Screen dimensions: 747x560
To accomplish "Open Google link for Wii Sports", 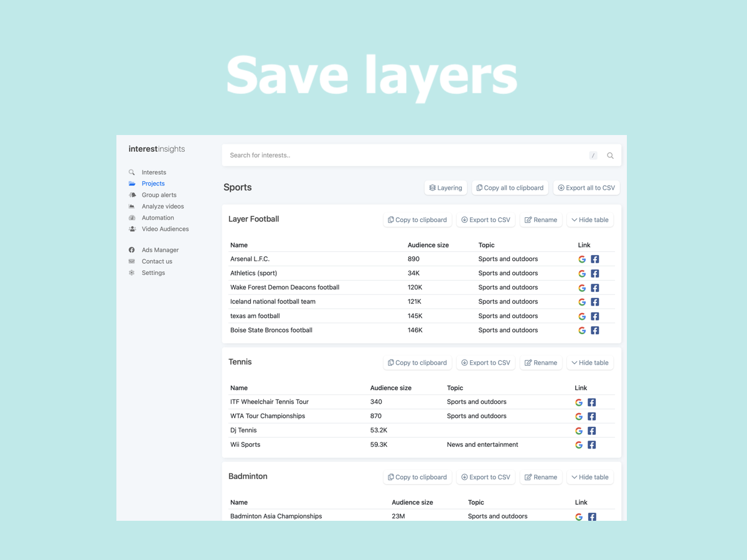I will tap(579, 446).
